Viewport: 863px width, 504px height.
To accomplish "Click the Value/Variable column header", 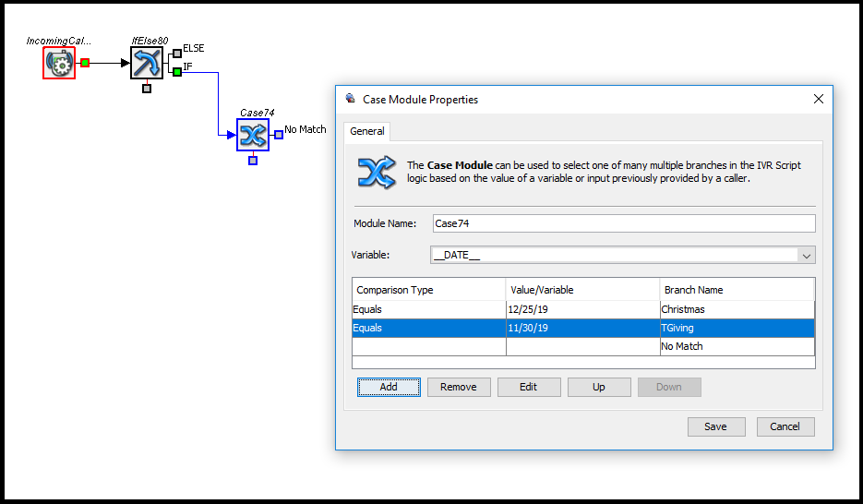I will (x=582, y=290).
